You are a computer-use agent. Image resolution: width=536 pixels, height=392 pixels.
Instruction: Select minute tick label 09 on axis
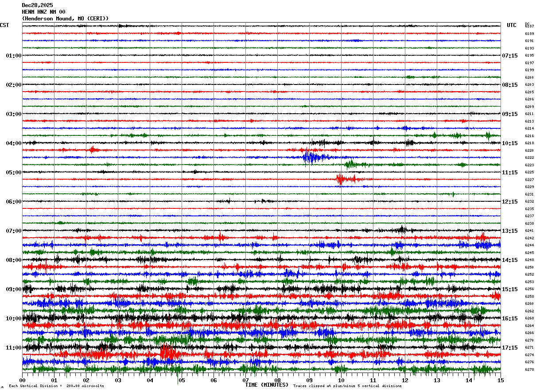pyautogui.click(x=309, y=380)
